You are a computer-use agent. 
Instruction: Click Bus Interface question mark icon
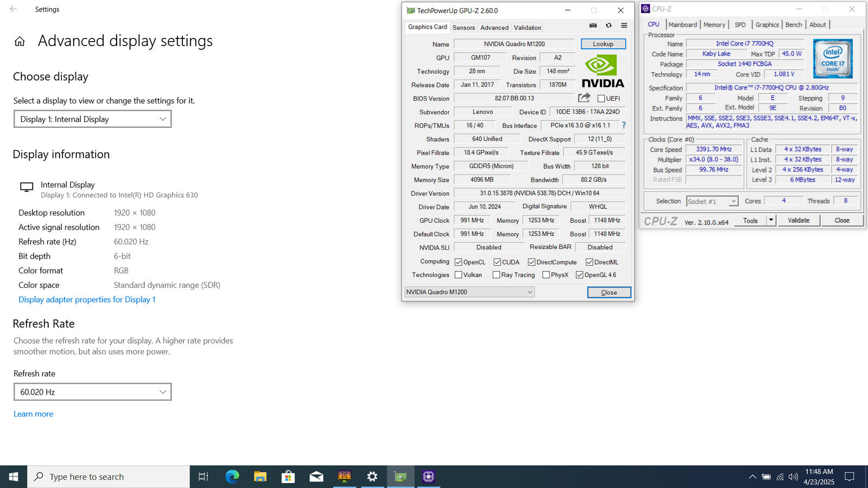point(624,125)
